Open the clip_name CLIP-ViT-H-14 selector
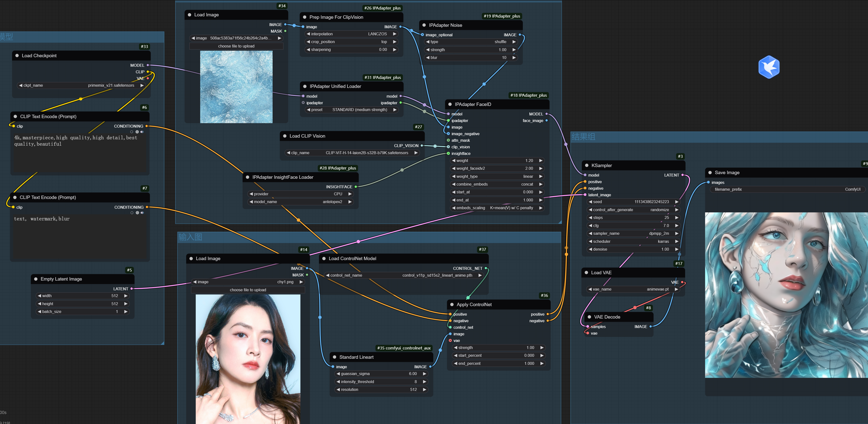This screenshot has height=424, width=868. 352,153
